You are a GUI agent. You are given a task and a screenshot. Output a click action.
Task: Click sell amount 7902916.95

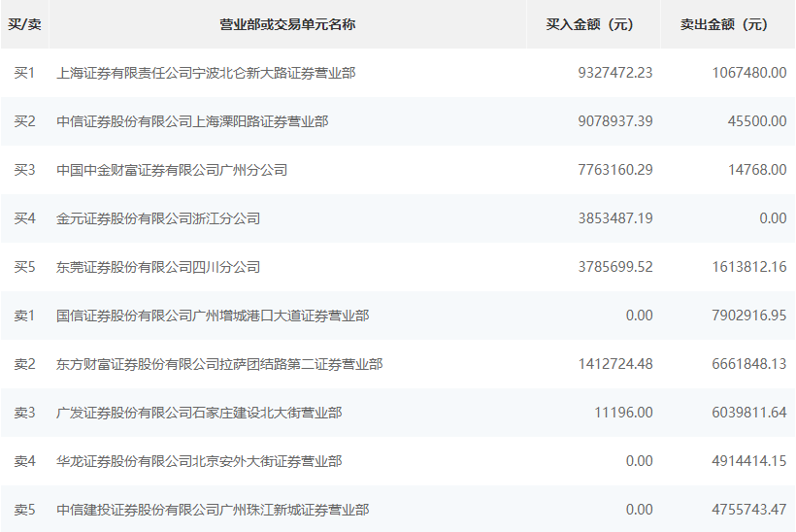pos(749,316)
